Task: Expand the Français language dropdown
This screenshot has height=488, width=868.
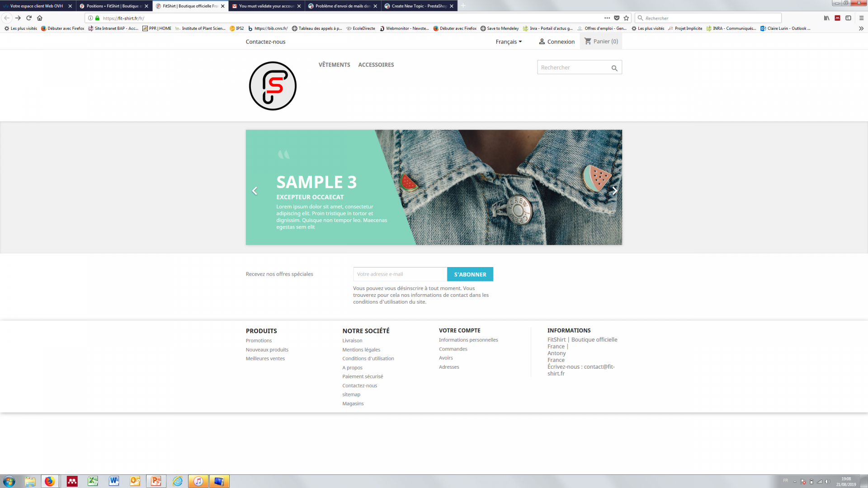Action: click(509, 42)
